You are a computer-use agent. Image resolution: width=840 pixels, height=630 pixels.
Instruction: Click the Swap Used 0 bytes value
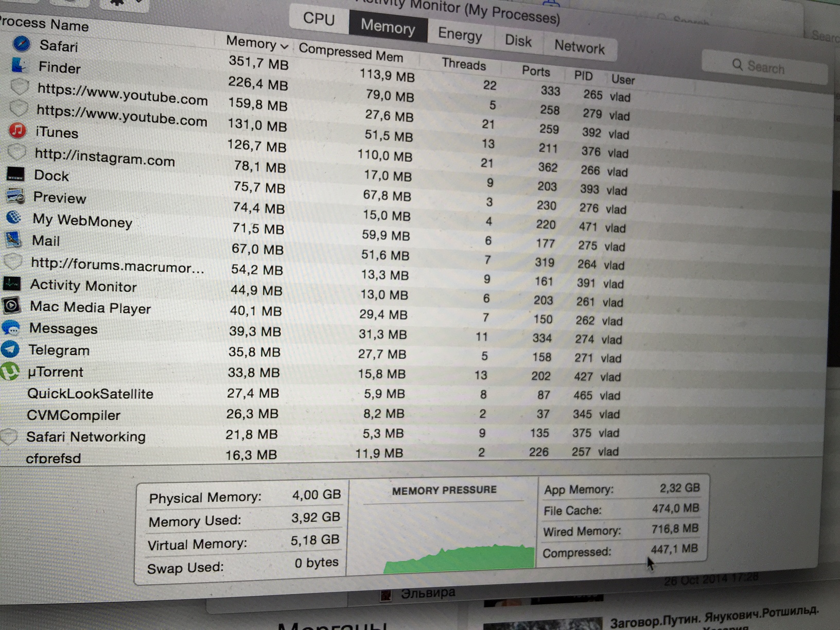(x=317, y=563)
